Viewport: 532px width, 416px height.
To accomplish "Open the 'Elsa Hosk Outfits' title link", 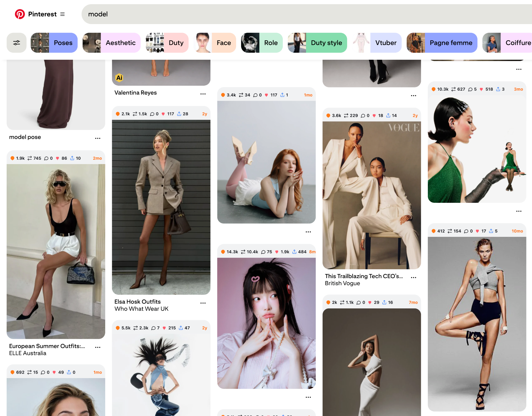I will [137, 301].
